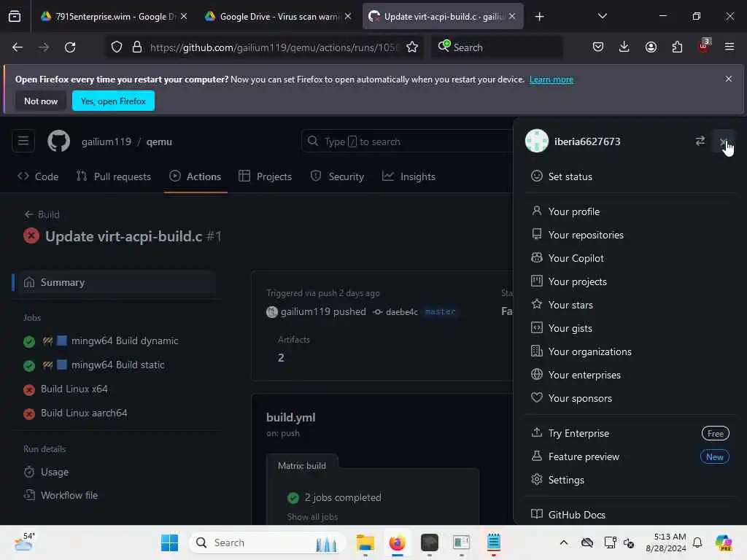Viewport: 747px width, 560px height.
Task: Click the site lock padlock icon
Action: (x=137, y=47)
